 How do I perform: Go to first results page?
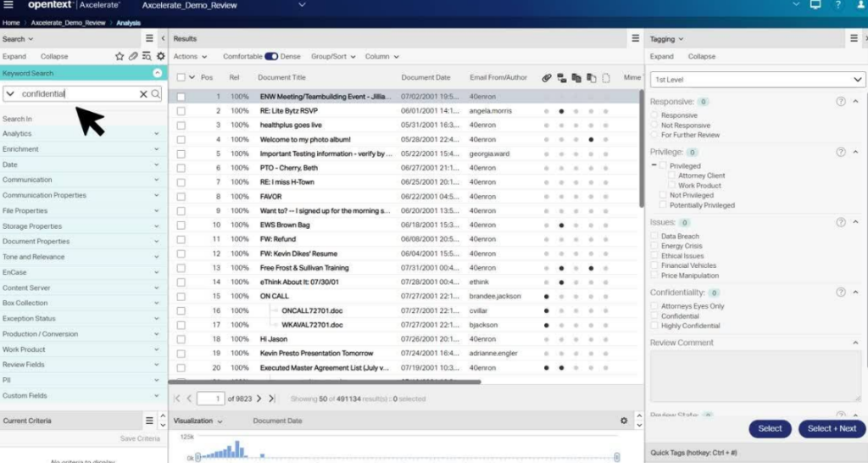click(176, 399)
